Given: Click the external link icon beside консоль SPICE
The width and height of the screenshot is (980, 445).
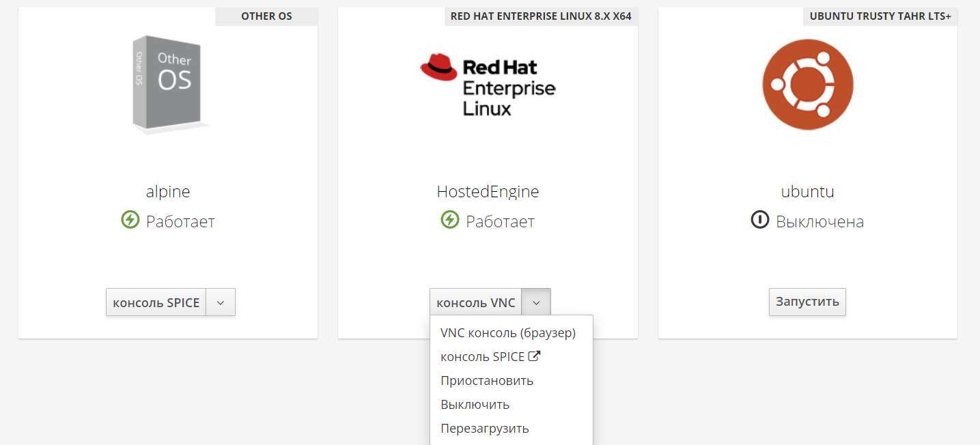Looking at the screenshot, I should pos(535,356).
